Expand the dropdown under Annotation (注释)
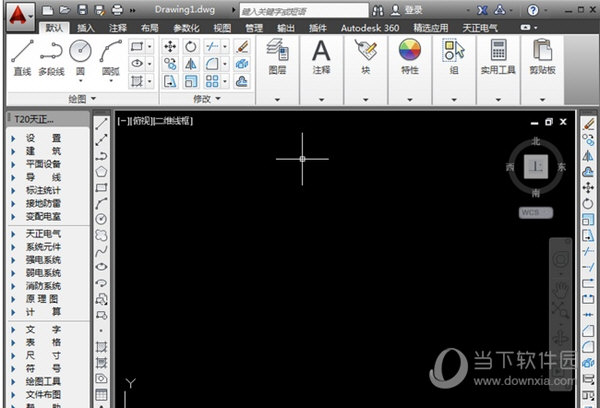Image resolution: width=600 pixels, height=408 pixels. (x=321, y=100)
